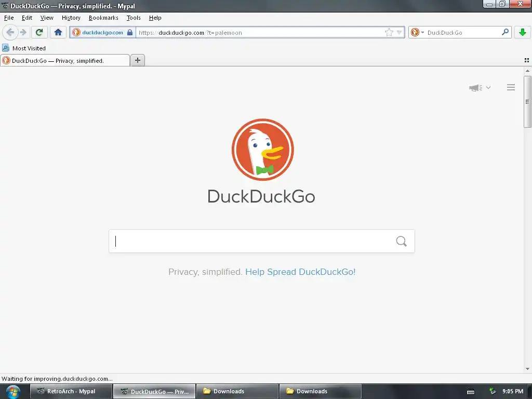Follow the Help Spread DuckDuckGo! link
This screenshot has width=532, height=399.
pyautogui.click(x=300, y=272)
